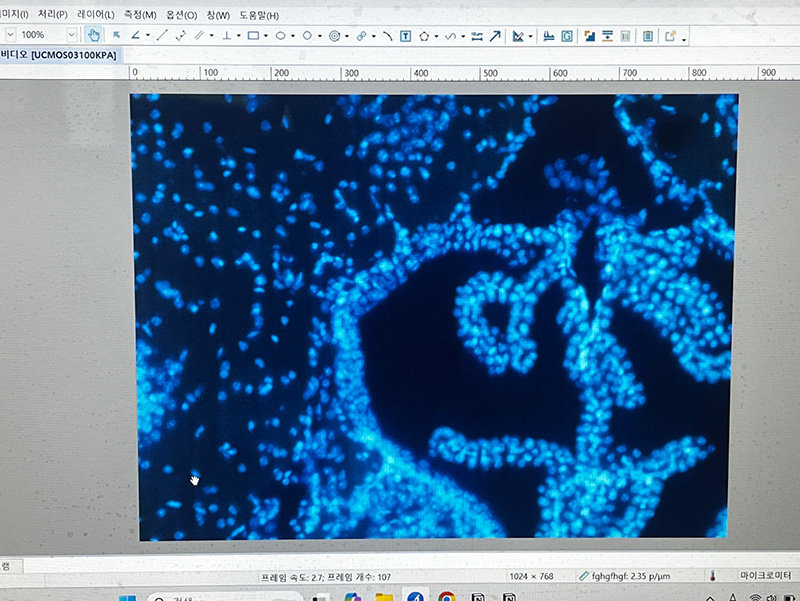The width and height of the screenshot is (800, 601).
Task: Select the ellipse measurement tool
Action: [280, 35]
